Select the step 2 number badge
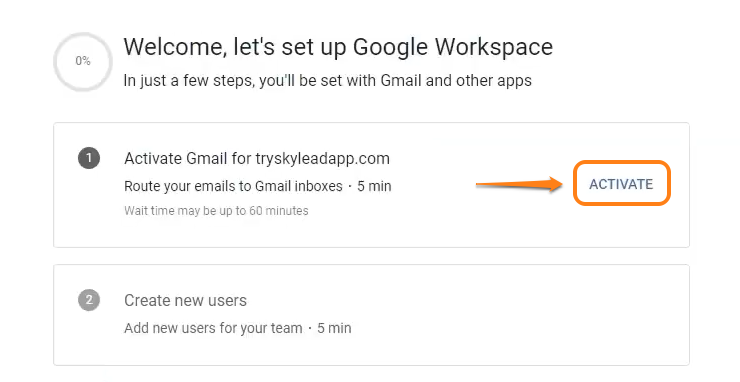Viewport: 740px width, 382px height. pyautogui.click(x=89, y=300)
